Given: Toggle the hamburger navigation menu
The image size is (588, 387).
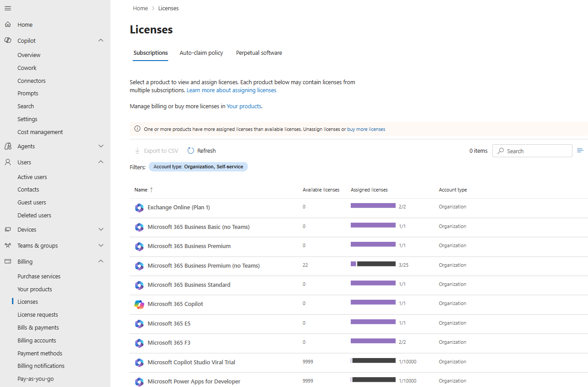Looking at the screenshot, I should [8, 8].
